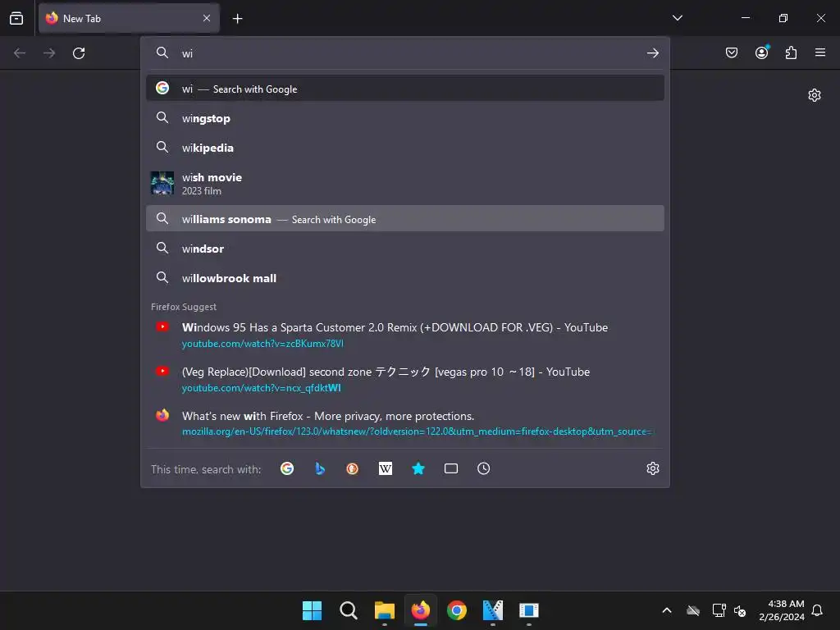This screenshot has height=630, width=840.
Task: Select the willowbrook mall suggestion
Action: click(x=405, y=278)
